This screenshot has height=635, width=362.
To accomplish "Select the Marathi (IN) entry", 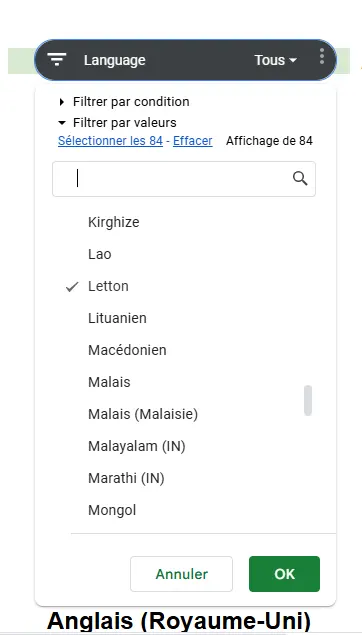I will pyautogui.click(x=126, y=478).
